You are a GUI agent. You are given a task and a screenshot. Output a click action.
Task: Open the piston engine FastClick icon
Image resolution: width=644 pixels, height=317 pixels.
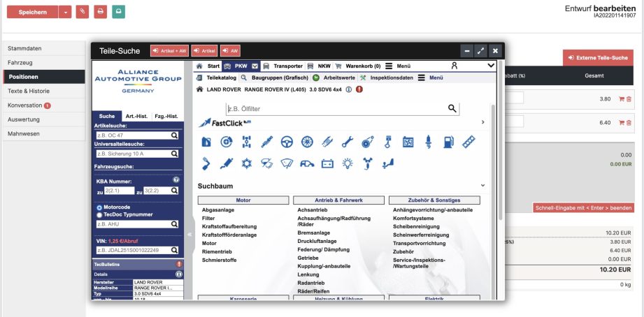387,142
